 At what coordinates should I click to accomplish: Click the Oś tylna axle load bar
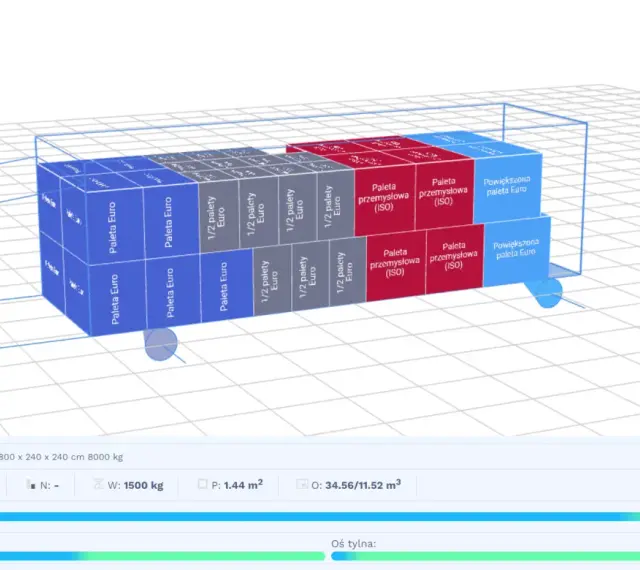[485, 556]
